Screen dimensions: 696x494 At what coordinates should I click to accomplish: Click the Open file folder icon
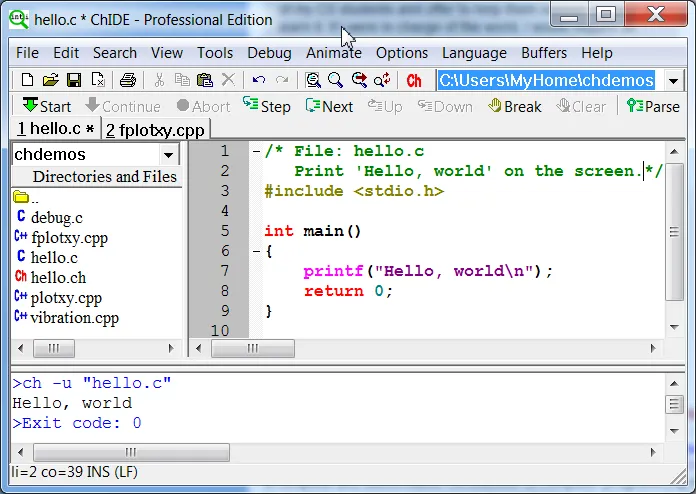tap(49, 80)
